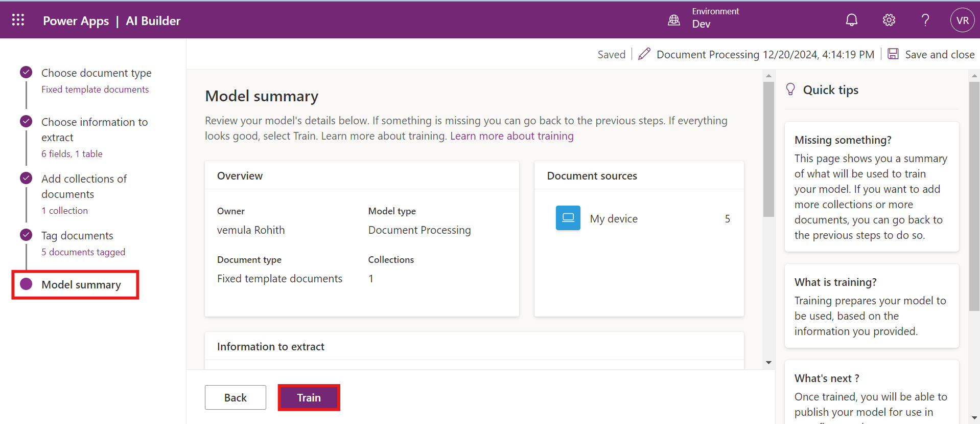Open the VR account avatar
This screenshot has width=980, height=424.
click(962, 20)
